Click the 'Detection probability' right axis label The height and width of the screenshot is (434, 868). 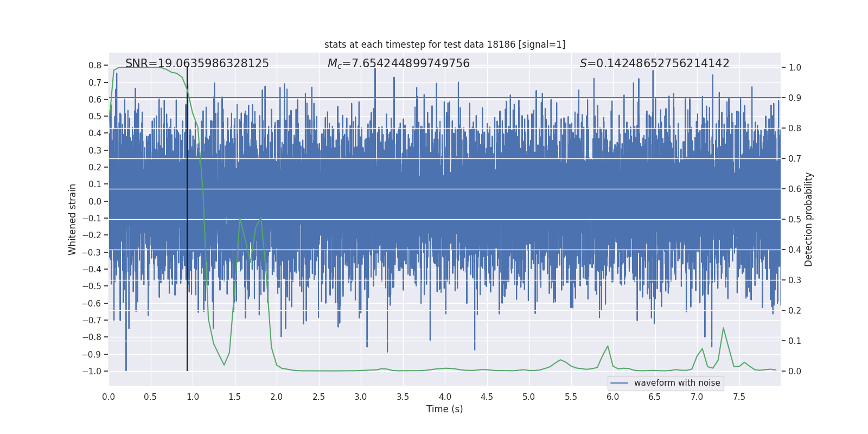[x=809, y=219]
